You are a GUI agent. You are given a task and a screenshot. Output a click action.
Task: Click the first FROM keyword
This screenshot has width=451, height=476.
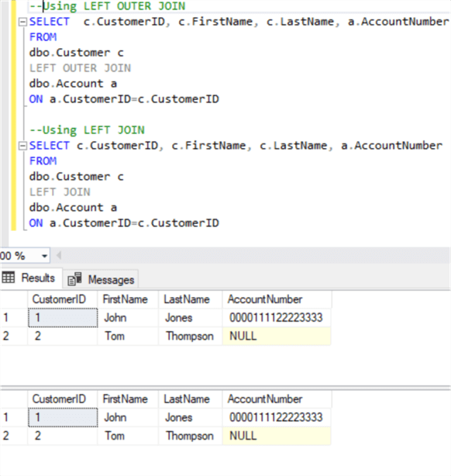click(x=43, y=37)
